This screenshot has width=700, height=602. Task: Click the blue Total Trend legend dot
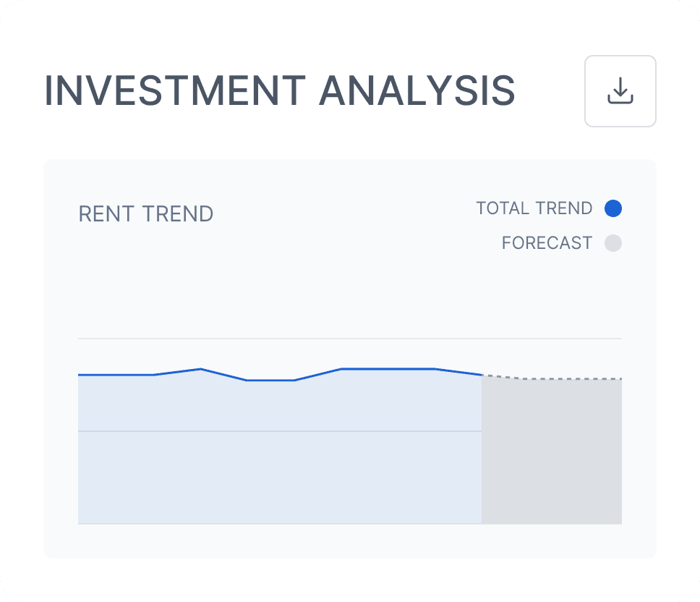pos(612,208)
